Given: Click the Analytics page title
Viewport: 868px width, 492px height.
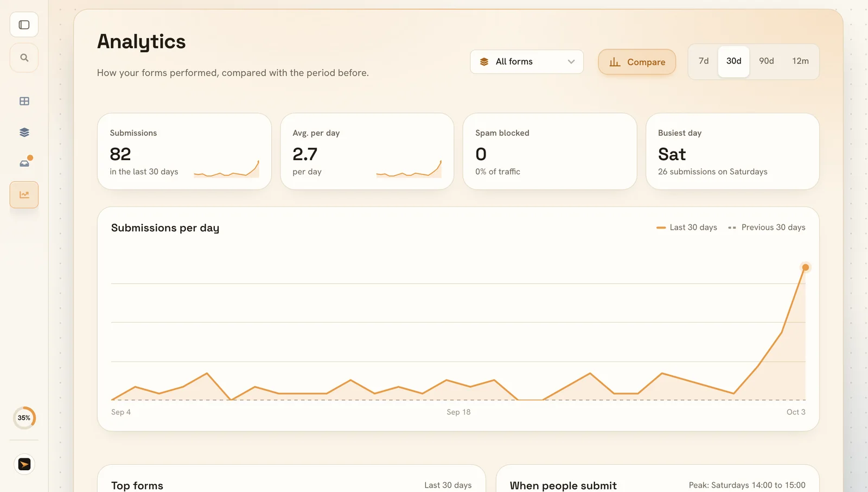Looking at the screenshot, I should tap(141, 42).
